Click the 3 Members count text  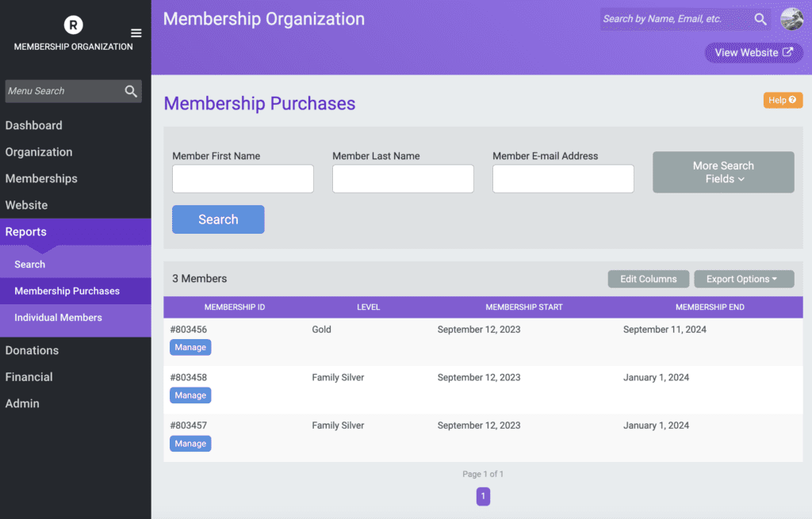199,278
